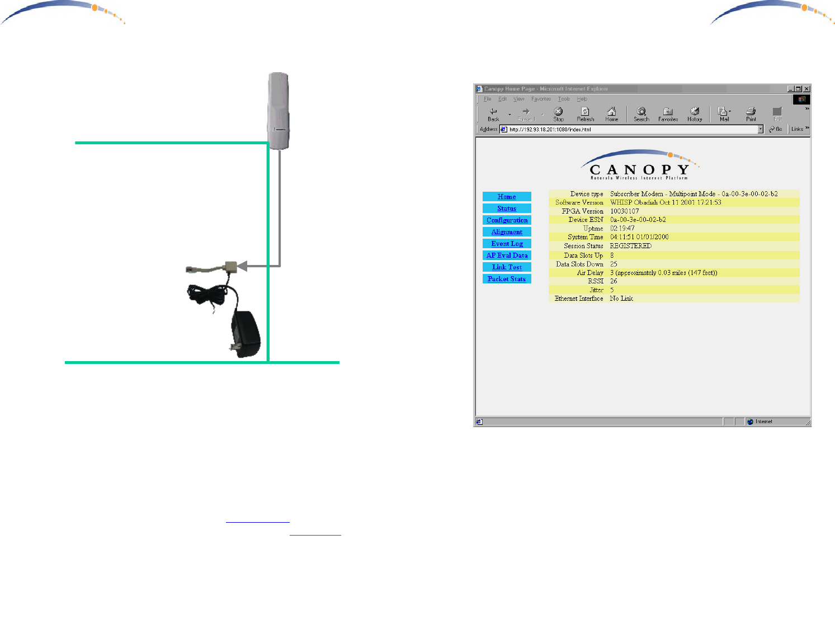The height and width of the screenshot is (644, 835).
Task: Stop page loading with the Stop icon
Action: tap(558, 114)
